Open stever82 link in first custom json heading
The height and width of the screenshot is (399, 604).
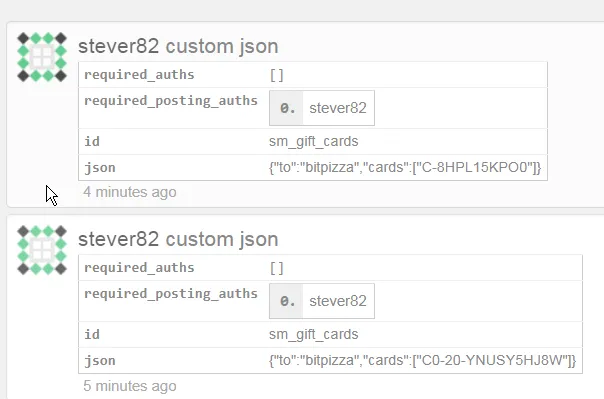click(119, 46)
